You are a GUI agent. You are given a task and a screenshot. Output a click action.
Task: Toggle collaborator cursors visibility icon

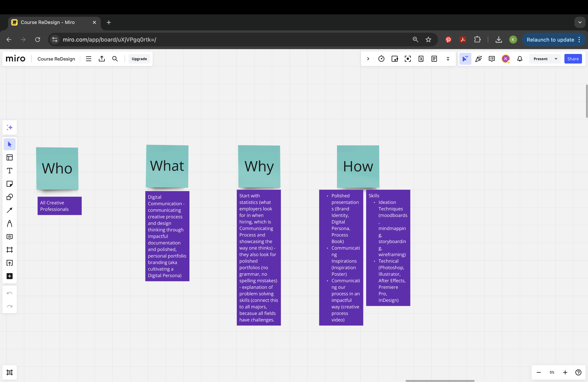pyautogui.click(x=465, y=59)
